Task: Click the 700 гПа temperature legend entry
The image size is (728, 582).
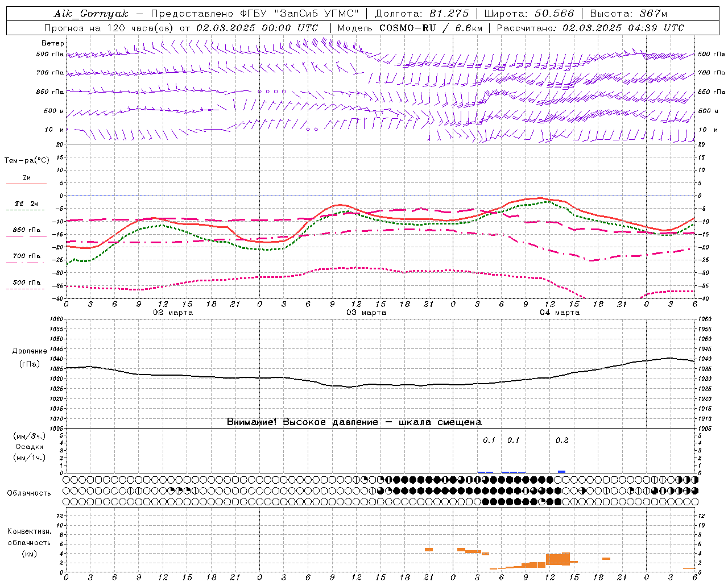Action: pos(27,256)
